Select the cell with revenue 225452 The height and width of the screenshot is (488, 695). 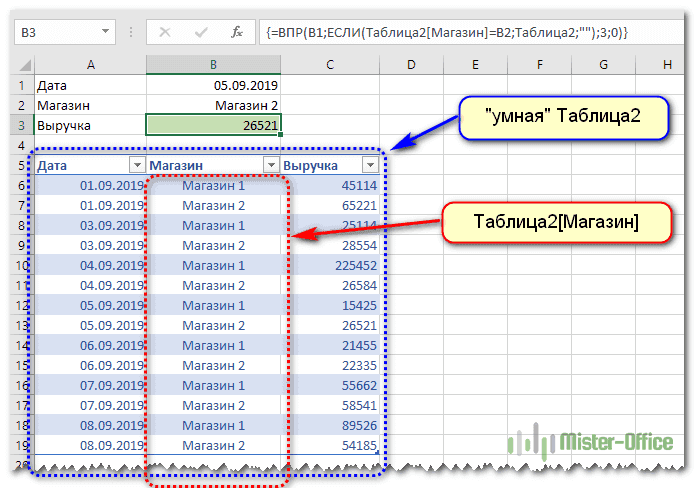[x=330, y=266]
